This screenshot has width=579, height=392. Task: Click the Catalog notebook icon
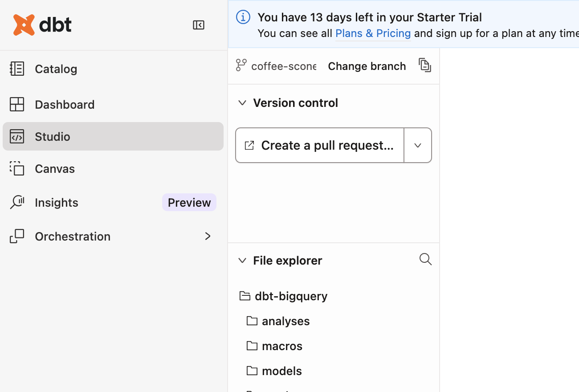coord(17,69)
